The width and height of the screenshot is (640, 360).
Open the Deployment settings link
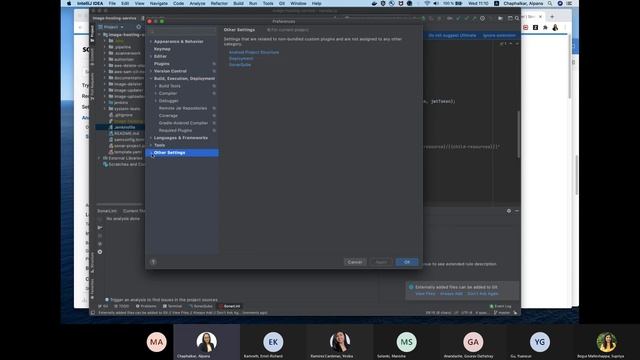tap(241, 58)
